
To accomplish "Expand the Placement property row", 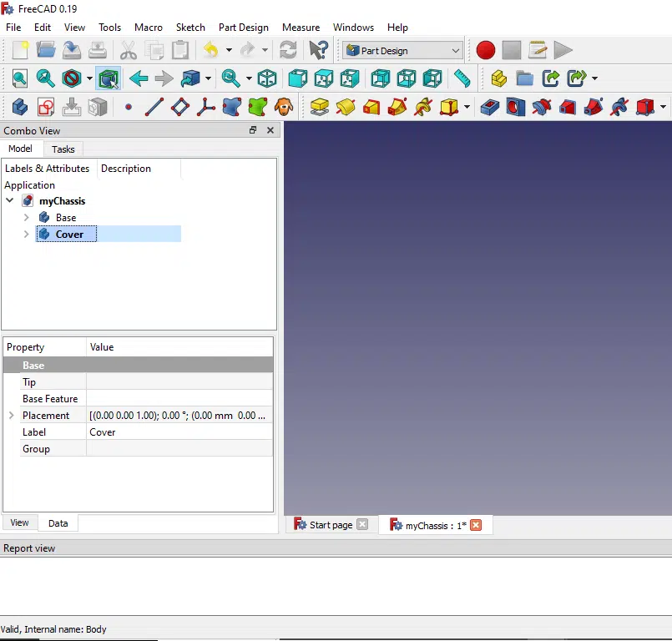I will [12, 415].
